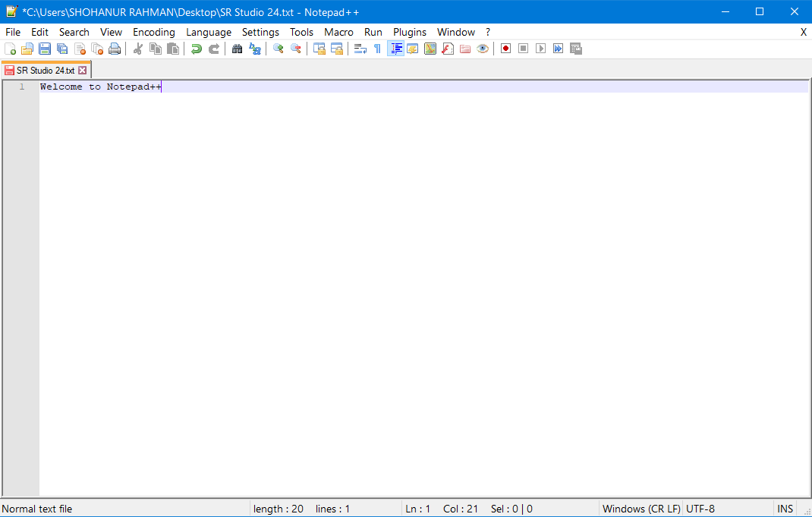Save the current file using floppy icon
The image size is (812, 517).
(45, 49)
